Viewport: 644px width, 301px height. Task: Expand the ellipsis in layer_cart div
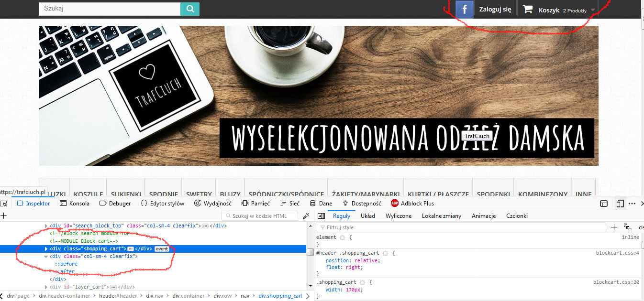pos(113,287)
